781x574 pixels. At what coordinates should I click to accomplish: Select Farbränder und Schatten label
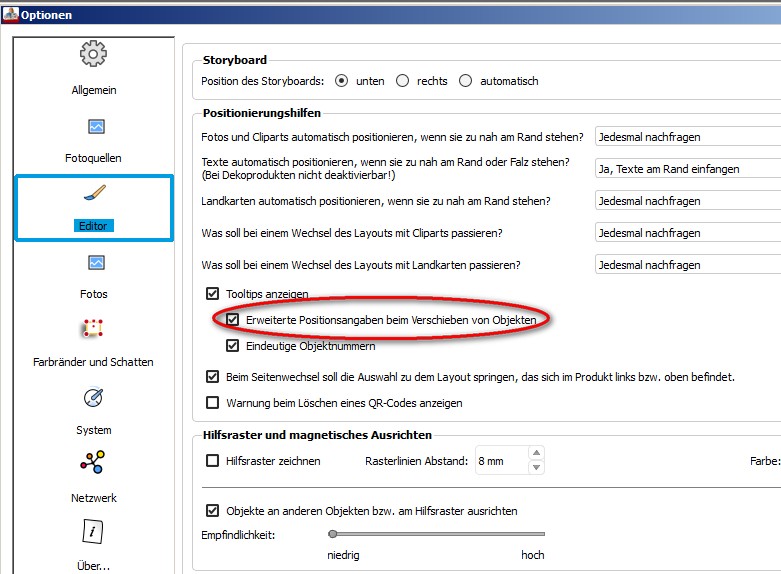tap(93, 362)
